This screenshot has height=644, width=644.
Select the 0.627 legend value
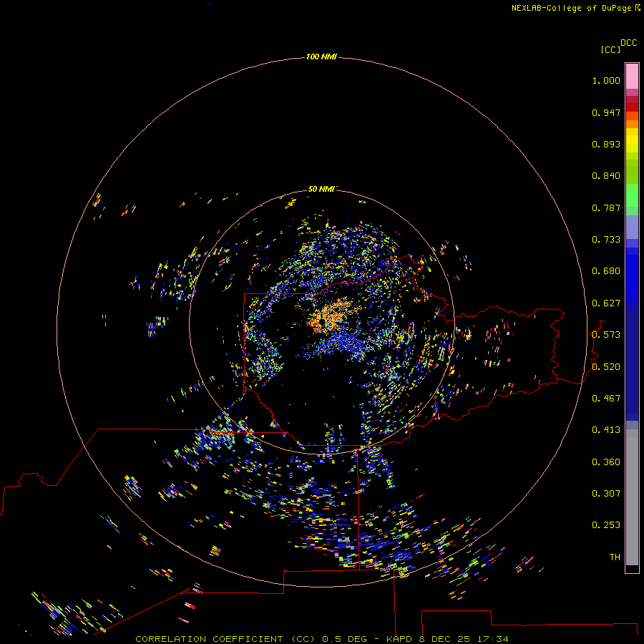click(x=606, y=303)
